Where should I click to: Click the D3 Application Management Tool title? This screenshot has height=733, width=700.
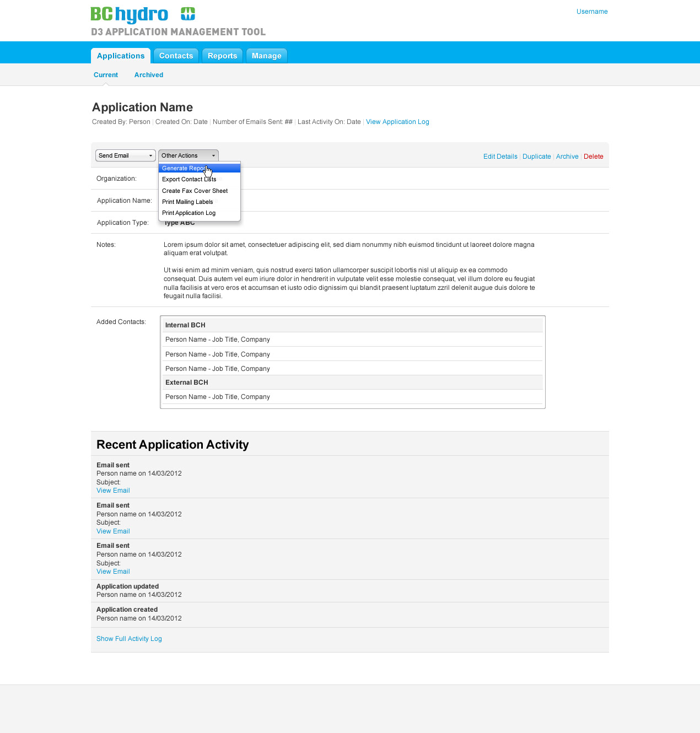tap(178, 32)
